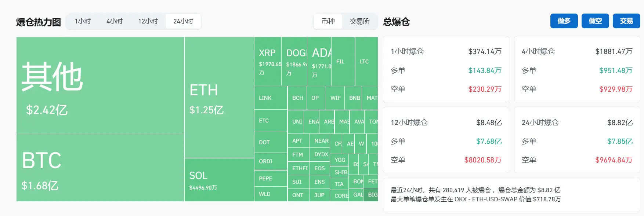Click the FTM tile
Image resolution: width=644 pixels, height=216 pixels.
(299, 155)
